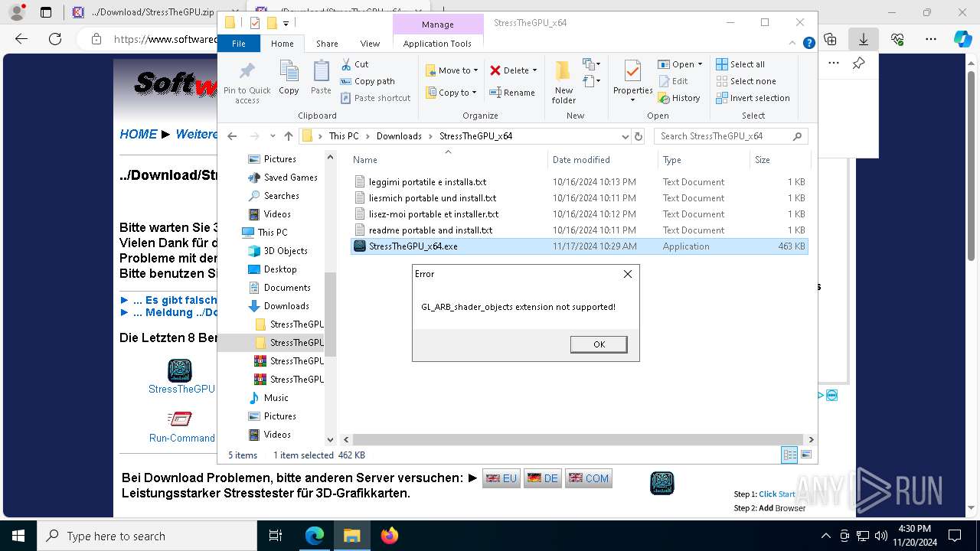Image resolution: width=980 pixels, height=551 pixels.
Task: Expand the Open button dropdown arrow
Action: tap(700, 64)
